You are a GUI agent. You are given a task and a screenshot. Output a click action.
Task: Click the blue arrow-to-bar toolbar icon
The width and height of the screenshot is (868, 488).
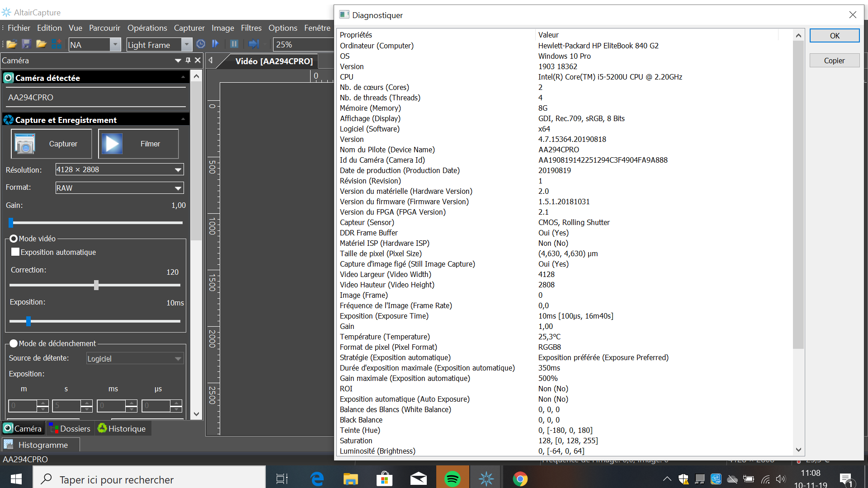[254, 44]
